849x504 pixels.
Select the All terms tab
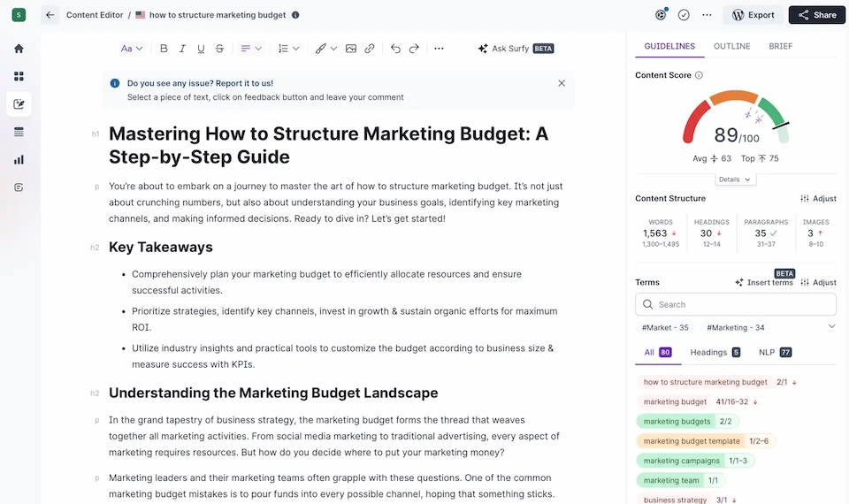click(658, 353)
